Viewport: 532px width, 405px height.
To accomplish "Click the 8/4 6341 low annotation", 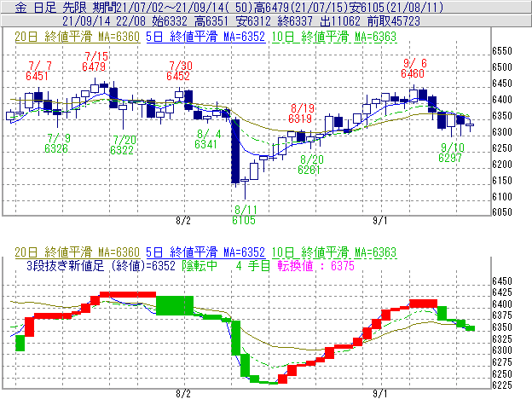I will coord(207,140).
